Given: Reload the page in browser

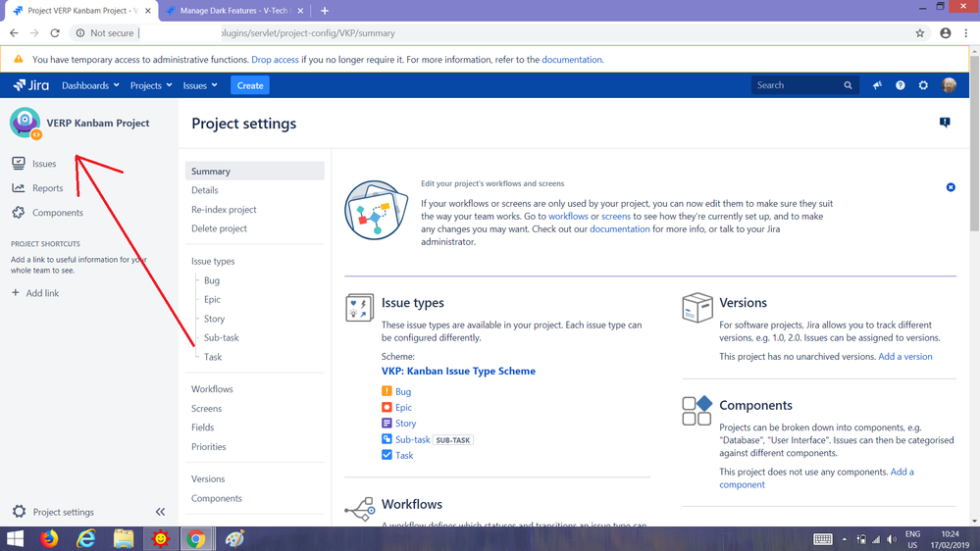Looking at the screenshot, I should point(55,33).
